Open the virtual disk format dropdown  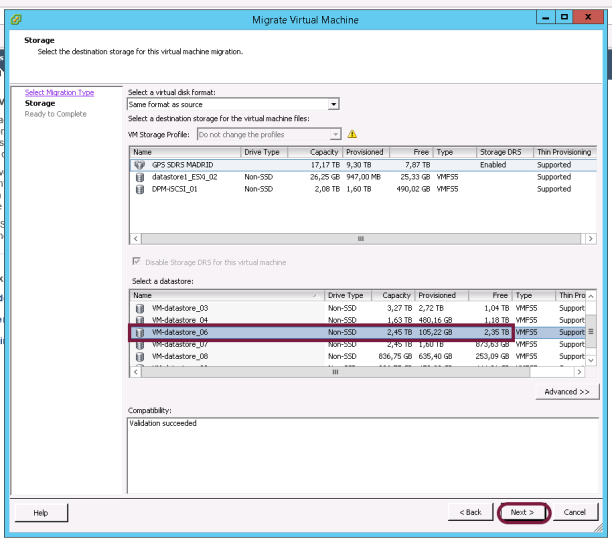coord(334,104)
